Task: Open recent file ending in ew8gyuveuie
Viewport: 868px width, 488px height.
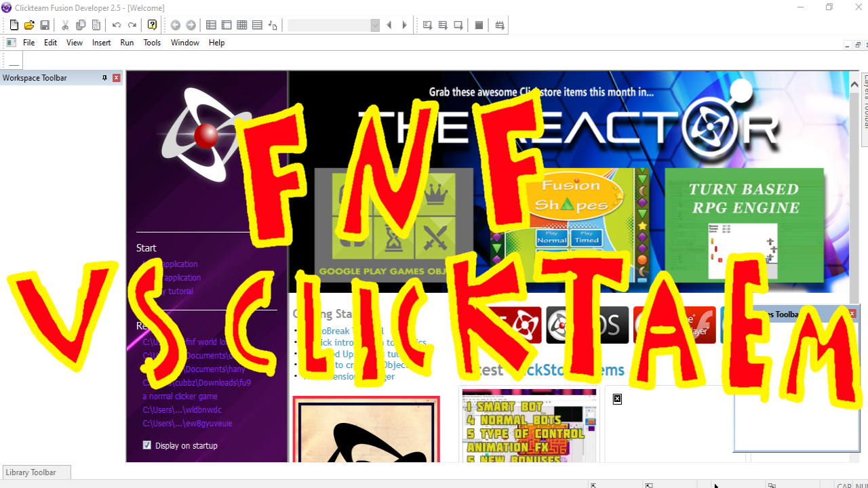Action: pyautogui.click(x=187, y=424)
